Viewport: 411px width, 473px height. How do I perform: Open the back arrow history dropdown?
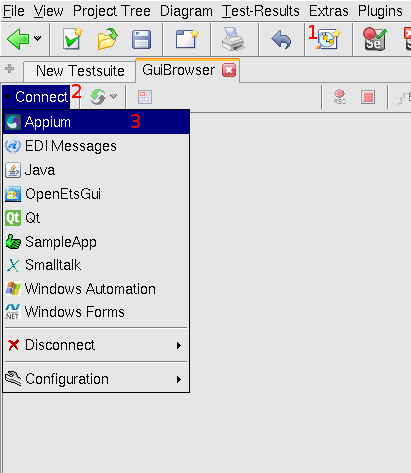click(x=38, y=38)
